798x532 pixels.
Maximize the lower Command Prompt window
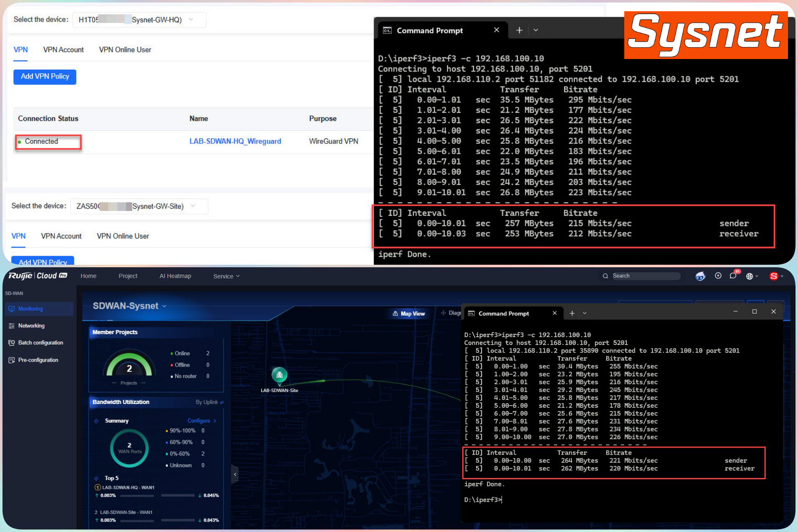[754, 311]
